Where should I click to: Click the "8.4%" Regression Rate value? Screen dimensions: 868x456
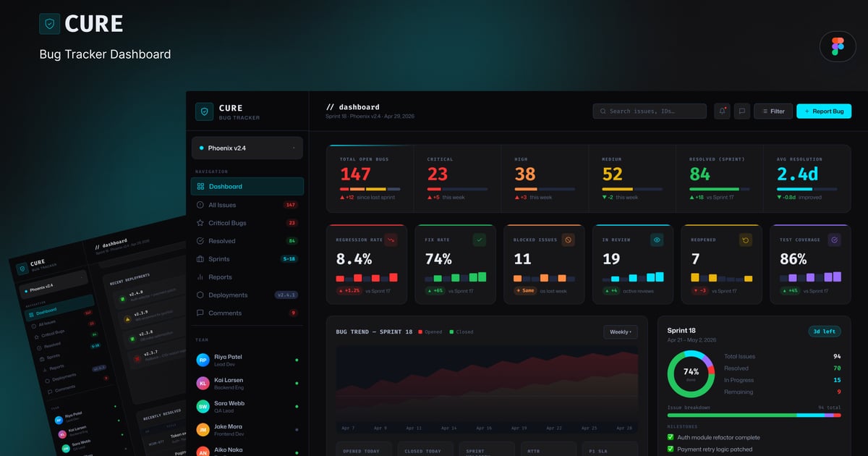(354, 259)
